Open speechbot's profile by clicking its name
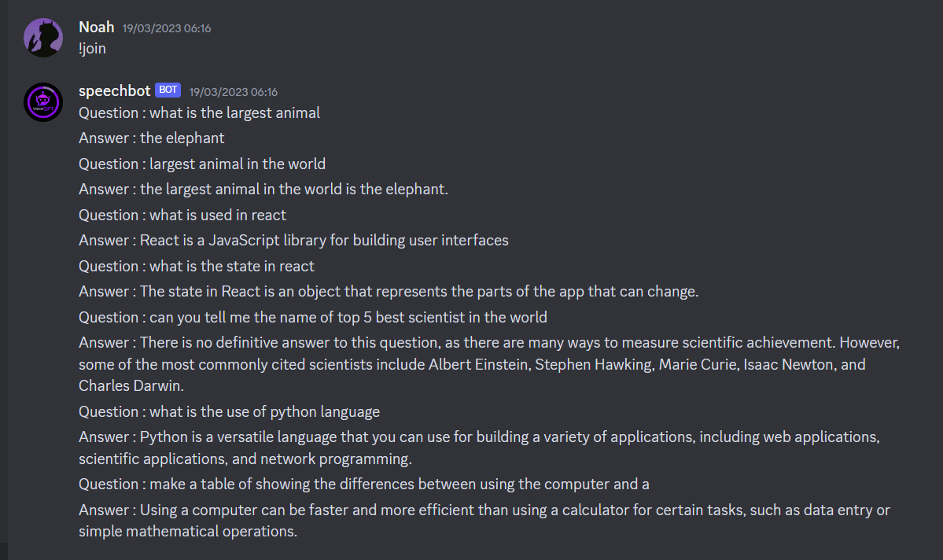943x560 pixels. click(115, 90)
